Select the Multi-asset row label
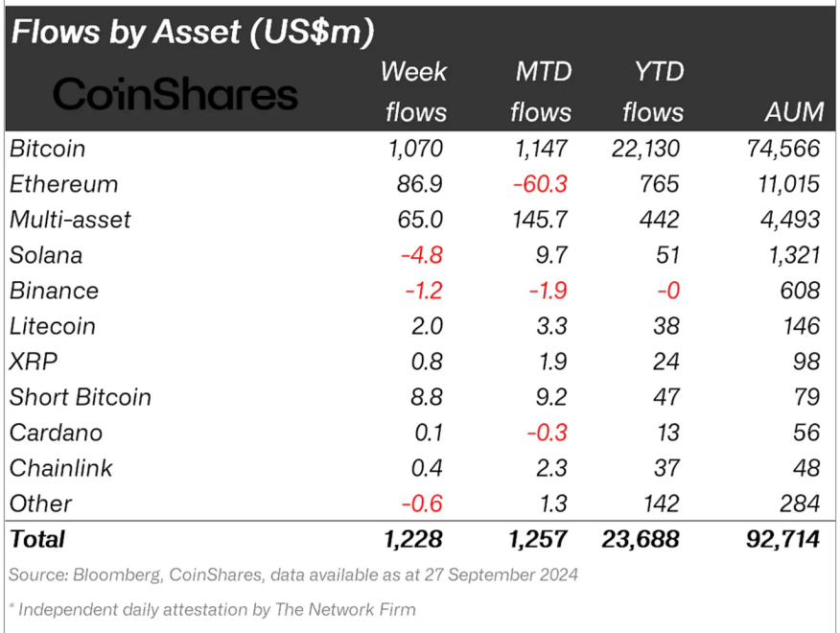Screen dimensions: 840x633 point(70,220)
